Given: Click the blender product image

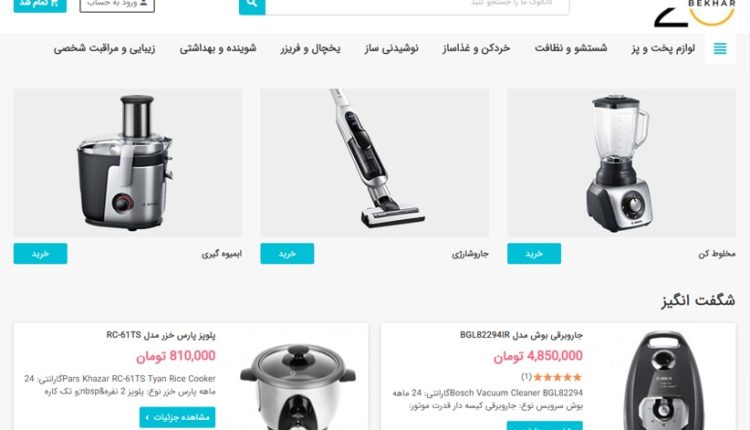Looking at the screenshot, I should [621, 163].
